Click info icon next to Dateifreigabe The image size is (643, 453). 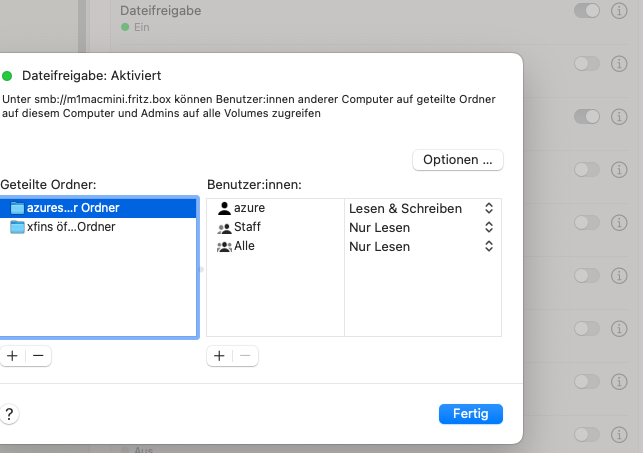pos(619,10)
